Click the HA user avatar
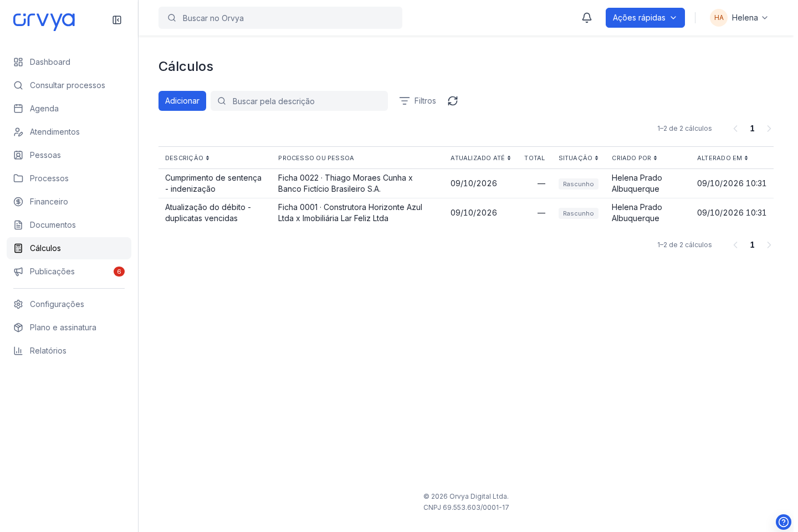798x532 pixels. (x=719, y=18)
